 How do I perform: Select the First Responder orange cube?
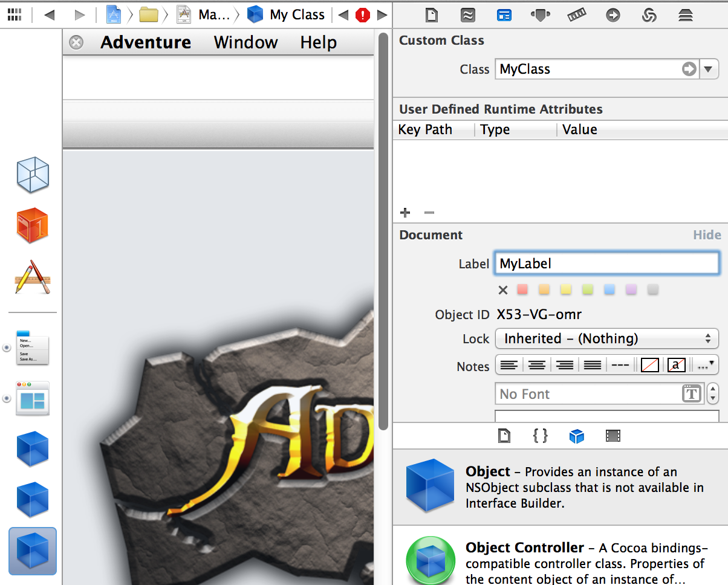click(32, 225)
